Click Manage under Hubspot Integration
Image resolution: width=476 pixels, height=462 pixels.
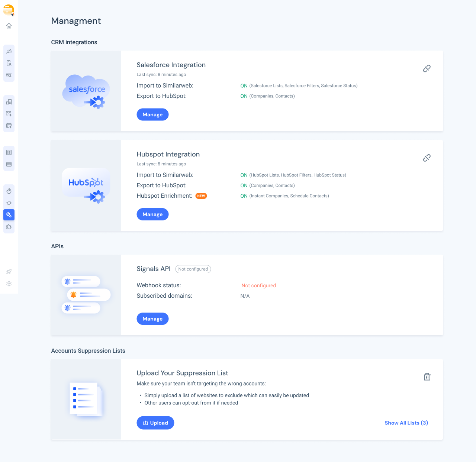point(152,214)
